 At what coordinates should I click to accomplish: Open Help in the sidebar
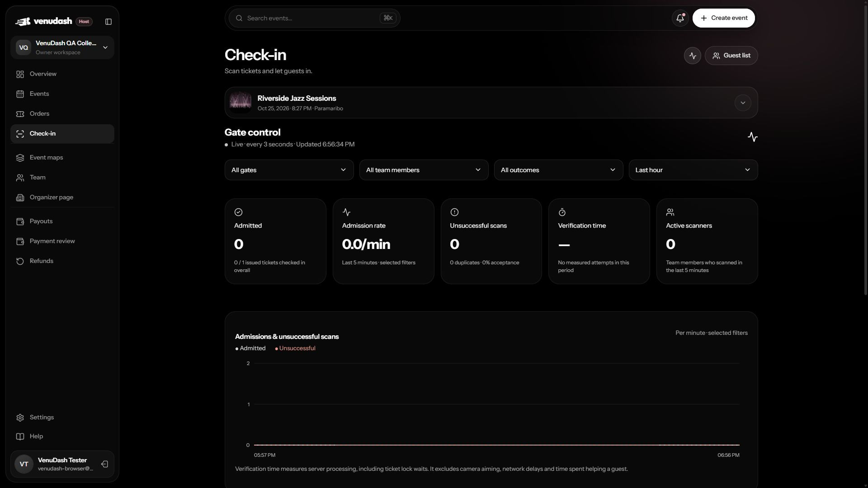(62, 436)
